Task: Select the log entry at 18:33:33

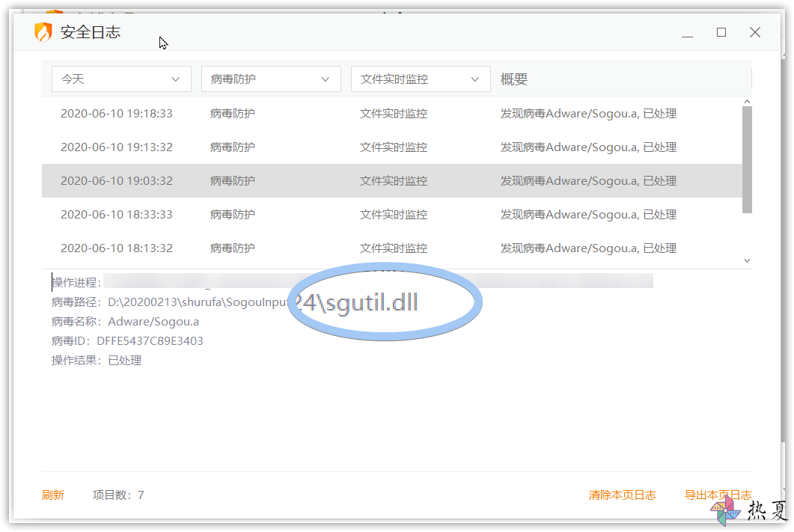Action: (x=392, y=215)
